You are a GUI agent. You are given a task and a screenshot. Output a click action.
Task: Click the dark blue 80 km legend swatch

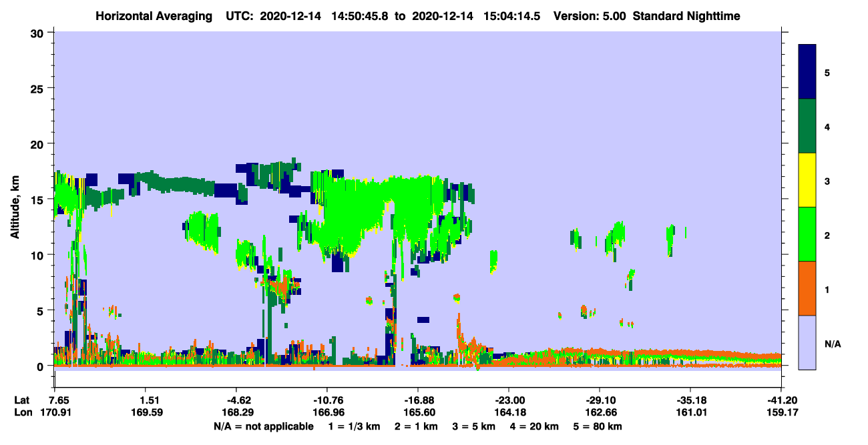(x=807, y=72)
